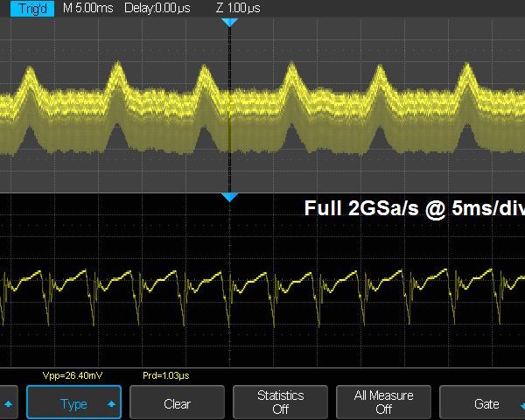This screenshot has height=420, width=525.
Task: Click the Vpp=26.40mV measurement readout
Action: (73, 375)
